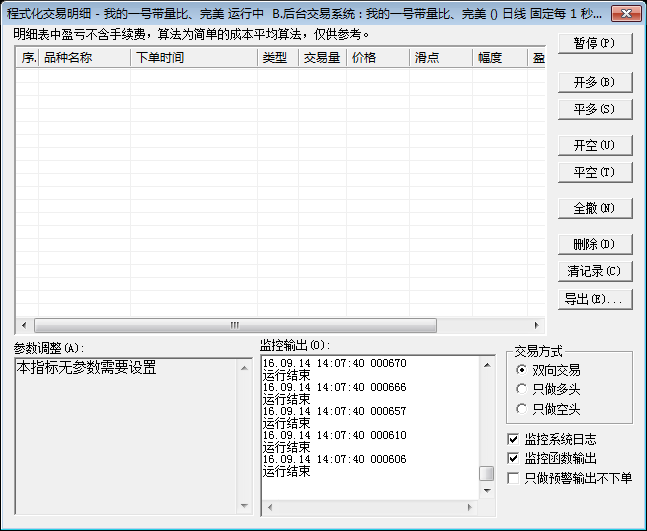Click the 品种名称 column header
Image resolution: width=647 pixels, height=531 pixels.
point(84,58)
